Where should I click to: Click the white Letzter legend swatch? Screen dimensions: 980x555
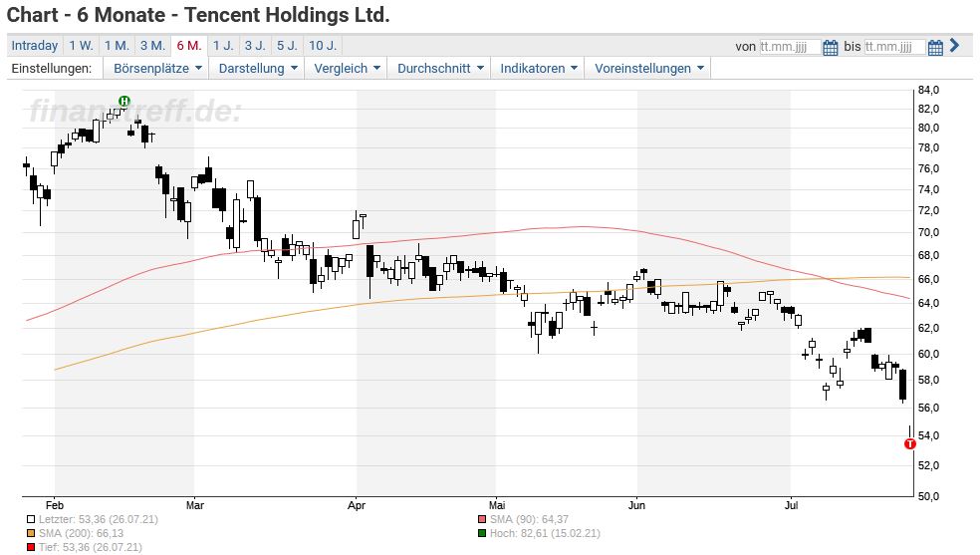point(31,519)
